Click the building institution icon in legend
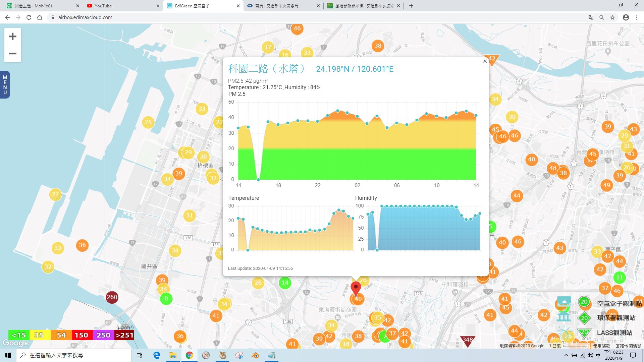Image resolution: width=644 pixels, height=362 pixels. [564, 316]
